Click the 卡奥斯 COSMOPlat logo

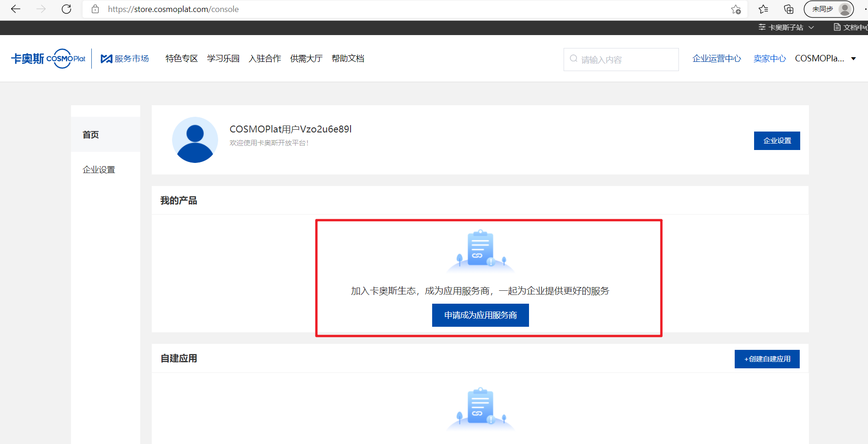coord(48,59)
